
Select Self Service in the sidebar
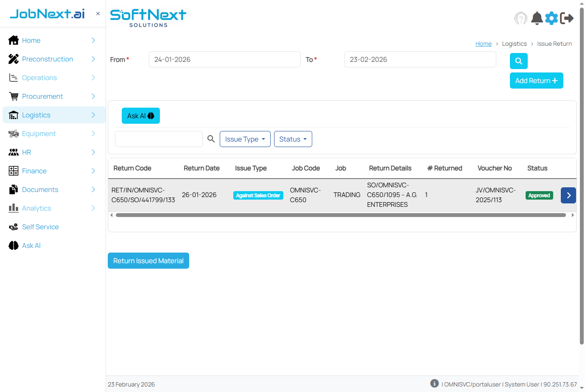pyautogui.click(x=40, y=227)
